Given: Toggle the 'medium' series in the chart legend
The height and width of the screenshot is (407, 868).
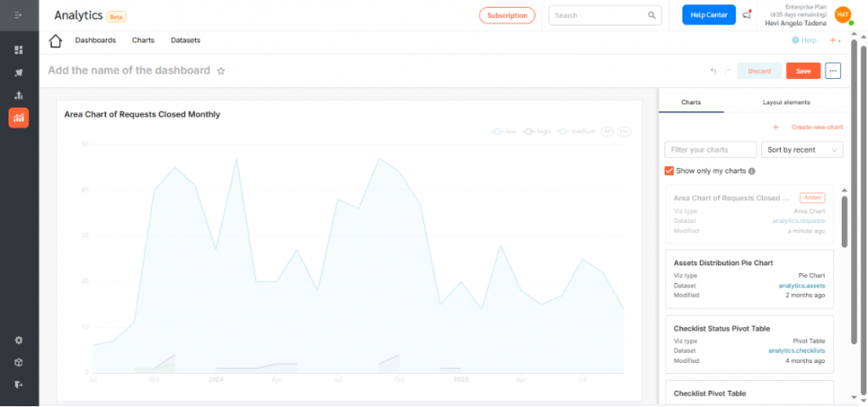Looking at the screenshot, I should pos(576,131).
